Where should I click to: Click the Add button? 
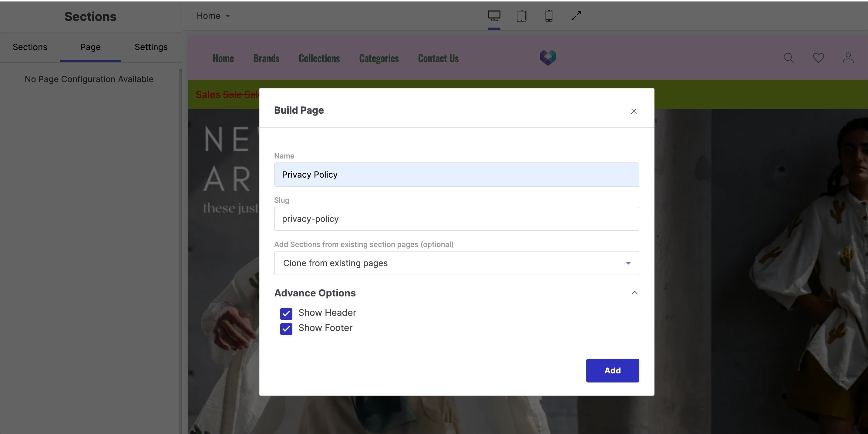(612, 370)
